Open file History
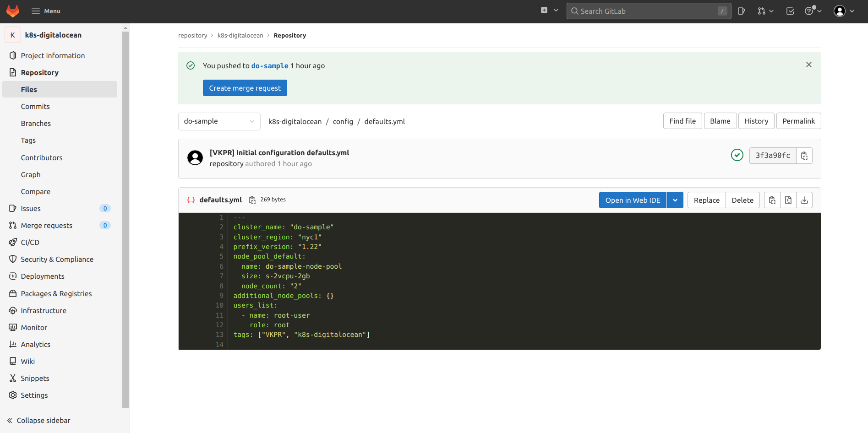Image resolution: width=868 pixels, height=433 pixels. [x=756, y=121]
